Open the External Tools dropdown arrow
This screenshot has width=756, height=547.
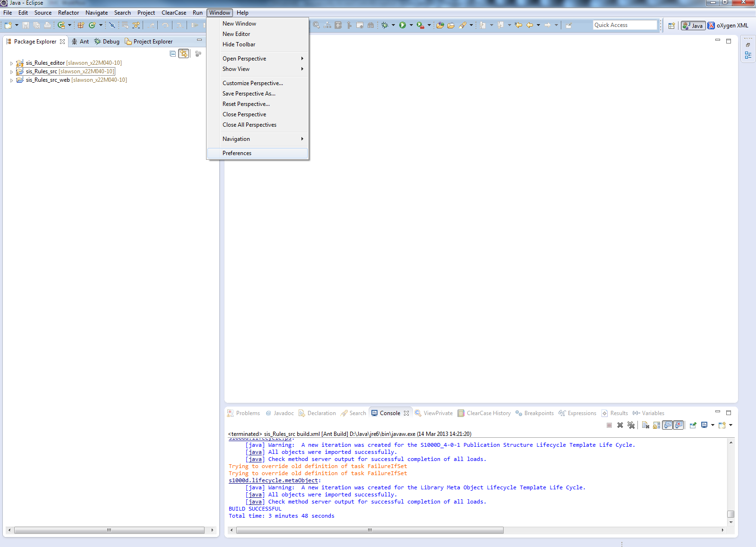[x=429, y=25]
